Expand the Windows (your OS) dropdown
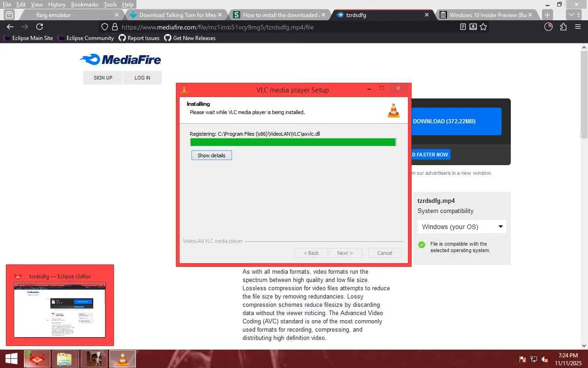 click(x=462, y=227)
